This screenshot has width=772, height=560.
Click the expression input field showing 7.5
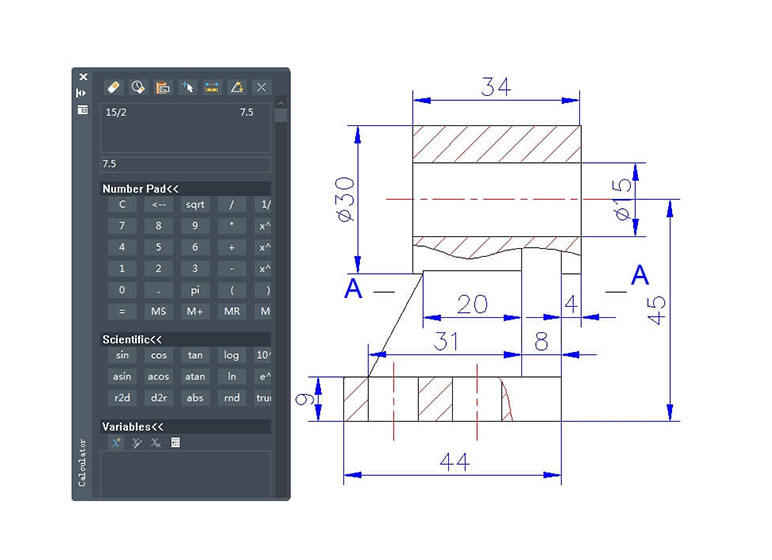tap(185, 164)
